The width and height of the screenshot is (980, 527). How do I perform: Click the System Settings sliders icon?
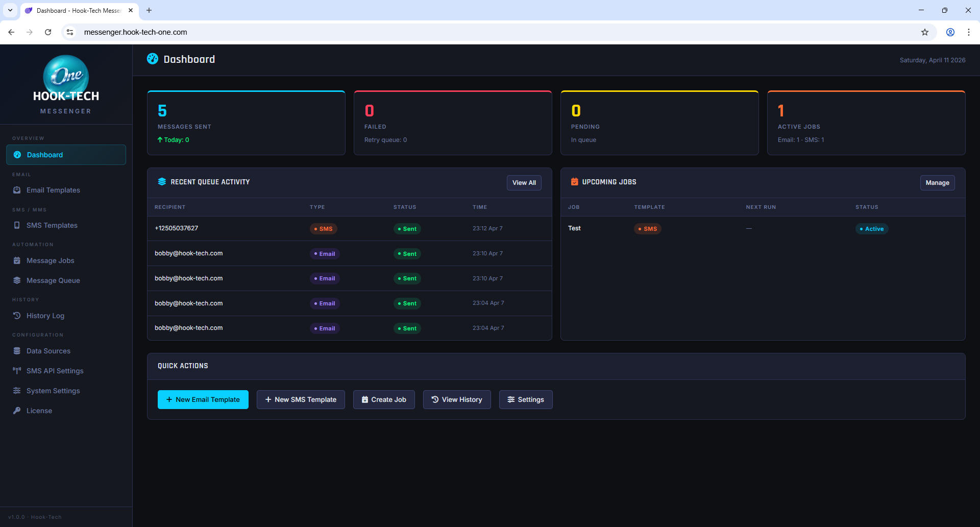pos(17,390)
